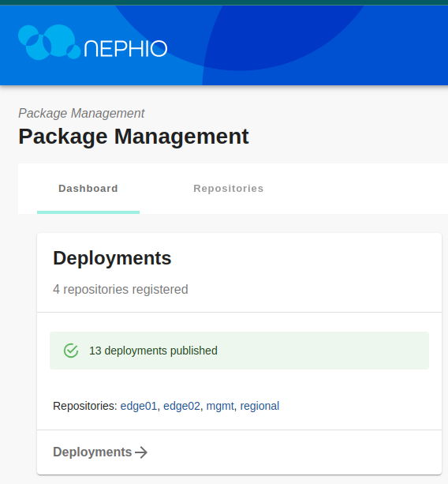Open the mgmt repository link

(x=220, y=406)
